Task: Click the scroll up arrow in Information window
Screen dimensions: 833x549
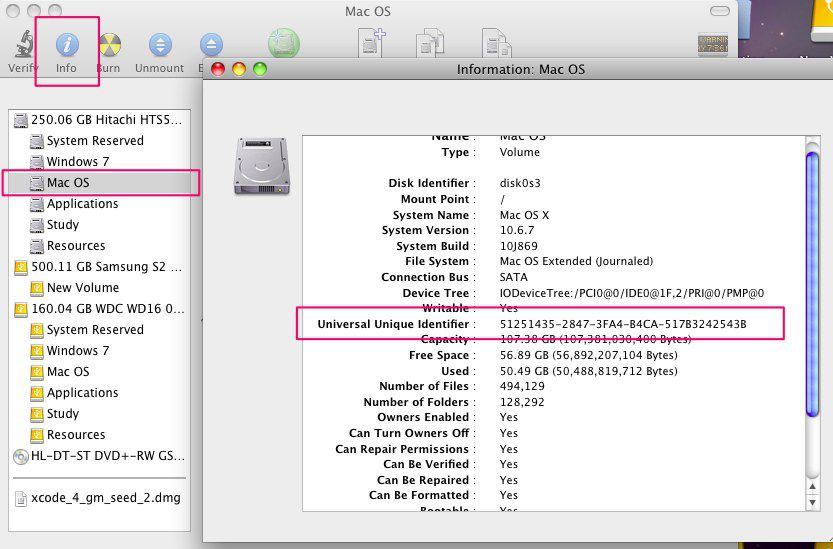Action: coord(813,486)
